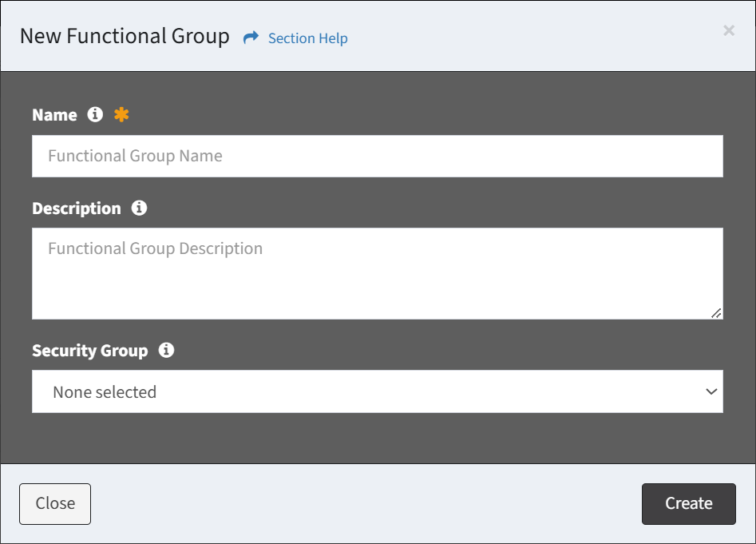Click the Security Group info icon
The image size is (756, 544).
tap(166, 350)
